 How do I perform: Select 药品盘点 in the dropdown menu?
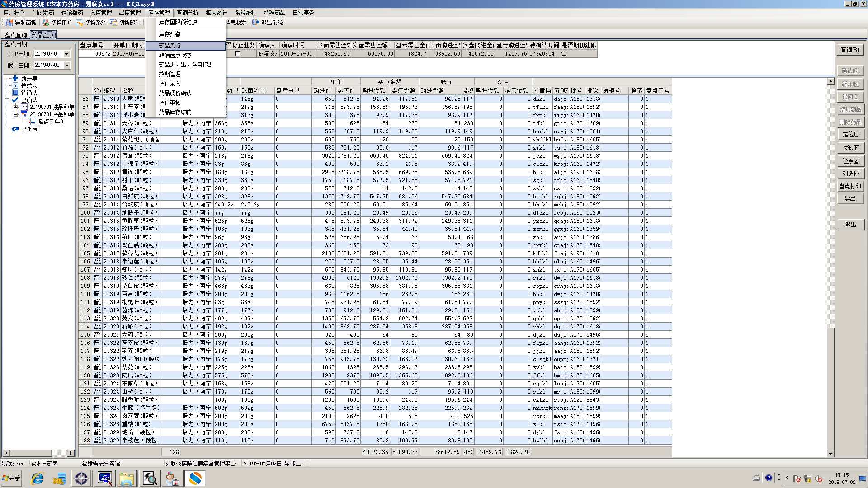tap(170, 46)
